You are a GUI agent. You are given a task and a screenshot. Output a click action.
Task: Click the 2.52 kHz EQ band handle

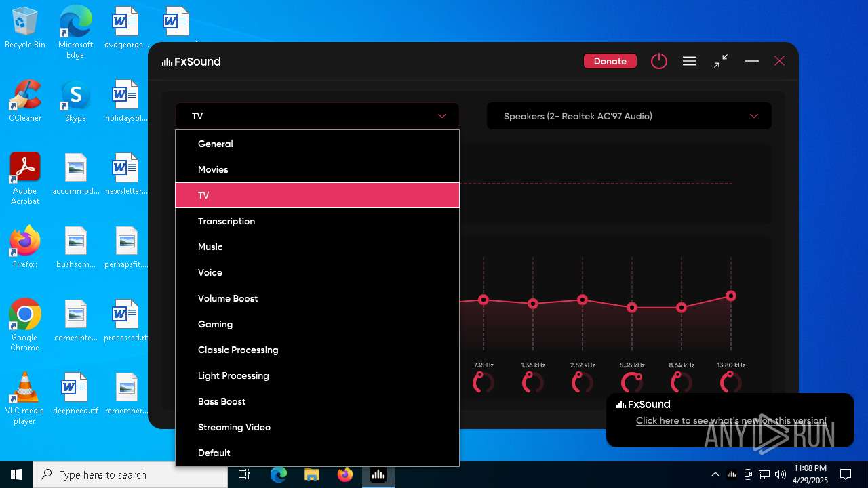[x=583, y=300]
